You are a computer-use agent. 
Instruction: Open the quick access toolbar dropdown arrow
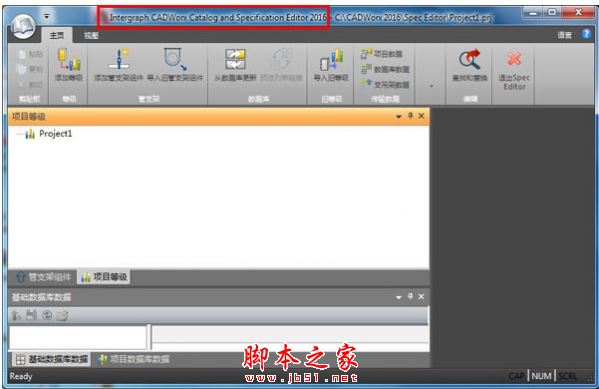click(x=47, y=16)
